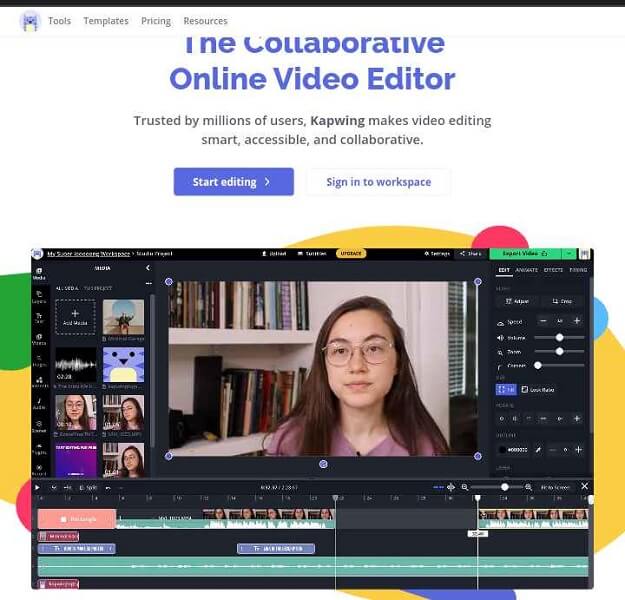Select the long green audio track
Screen dimensions: 625x600
pyautogui.click(x=313, y=566)
